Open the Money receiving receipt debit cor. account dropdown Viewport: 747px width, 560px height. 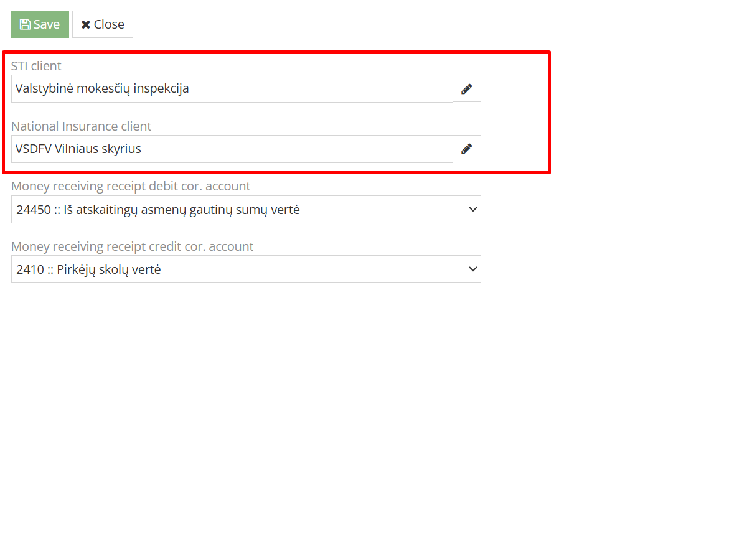coord(246,209)
